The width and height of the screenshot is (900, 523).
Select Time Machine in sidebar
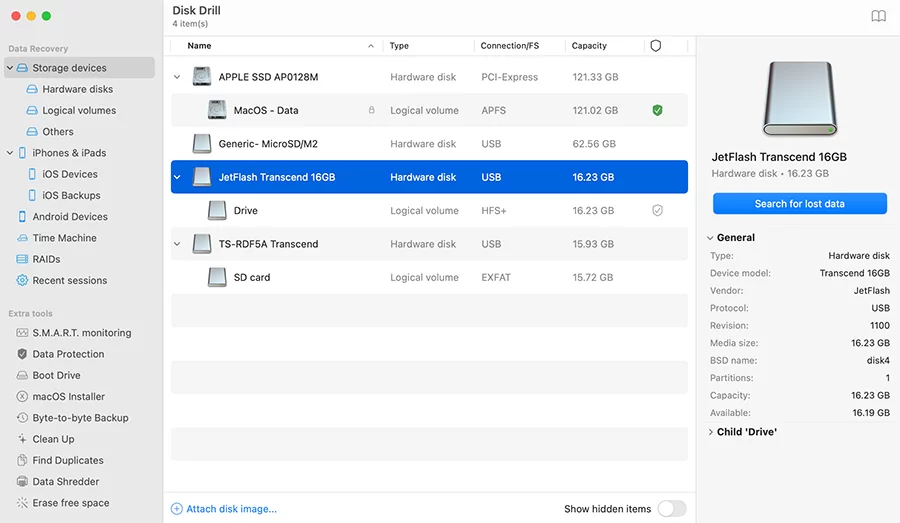[57, 238]
